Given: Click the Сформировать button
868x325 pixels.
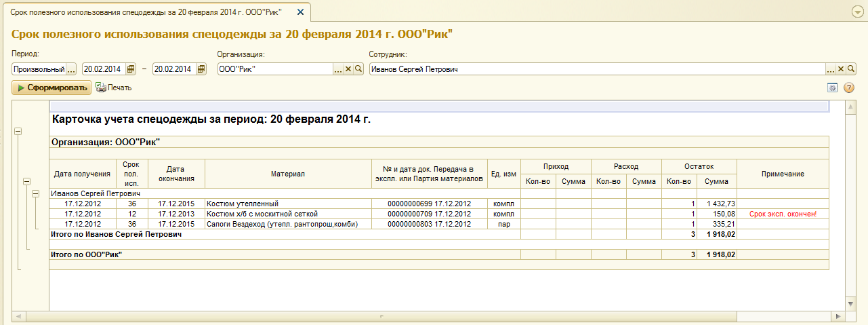Looking at the screenshot, I should point(52,88).
